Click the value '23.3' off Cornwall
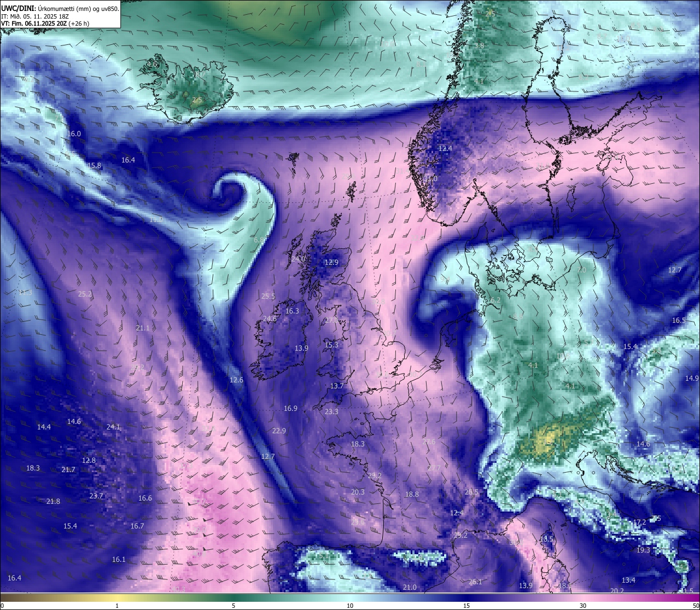Image resolution: width=700 pixels, height=610 pixels. (331, 411)
